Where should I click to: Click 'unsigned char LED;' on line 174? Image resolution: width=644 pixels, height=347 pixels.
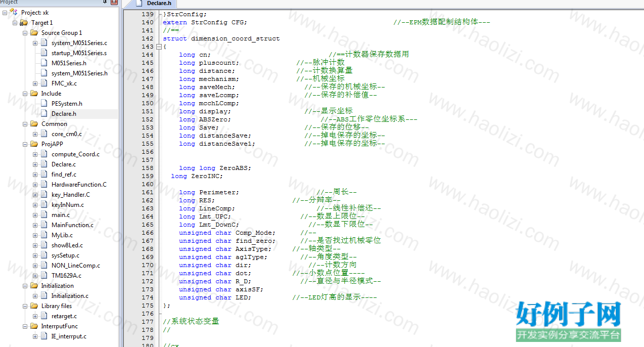click(215, 297)
